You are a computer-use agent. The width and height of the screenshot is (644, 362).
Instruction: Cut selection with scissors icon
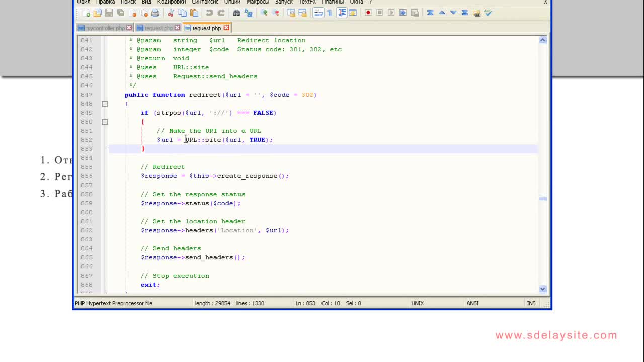(171, 13)
